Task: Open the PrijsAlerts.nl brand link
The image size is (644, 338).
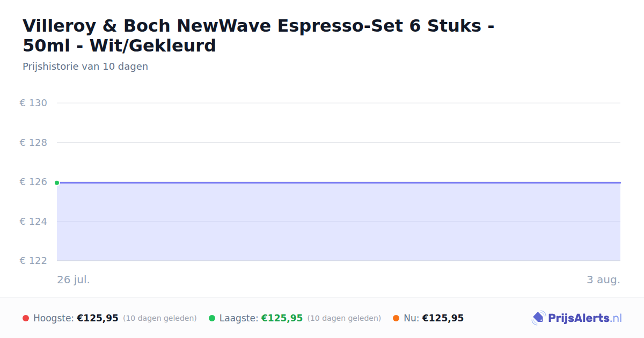Action: 577,318
